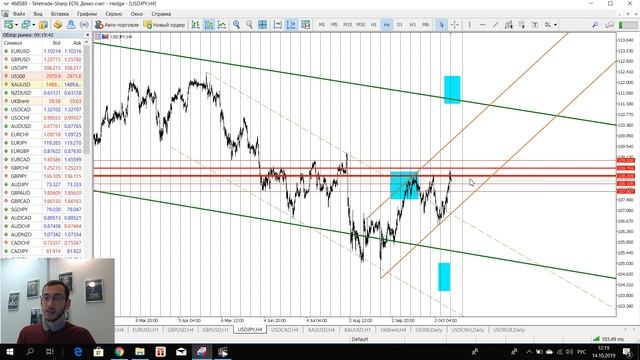640x360 pixels.
Task: Zoom in on the chart
Action: pos(236,25)
